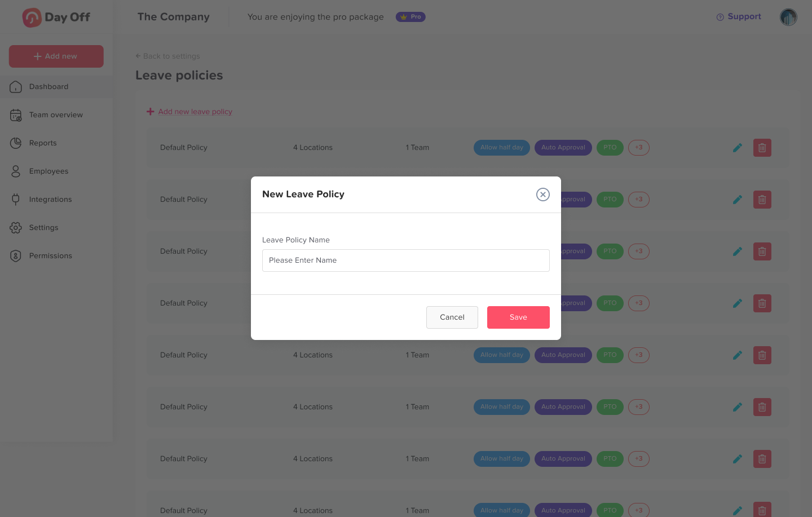Click Back to settings link

point(168,56)
